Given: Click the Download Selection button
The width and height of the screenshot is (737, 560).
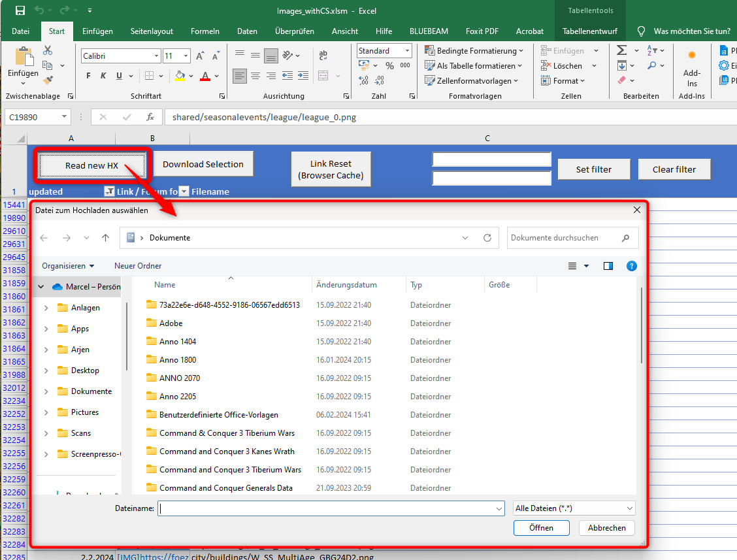Looking at the screenshot, I should [203, 165].
